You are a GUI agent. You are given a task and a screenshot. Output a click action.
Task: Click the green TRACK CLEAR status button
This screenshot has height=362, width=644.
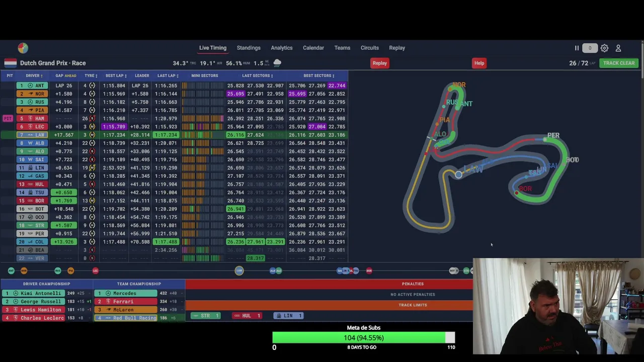(x=619, y=63)
